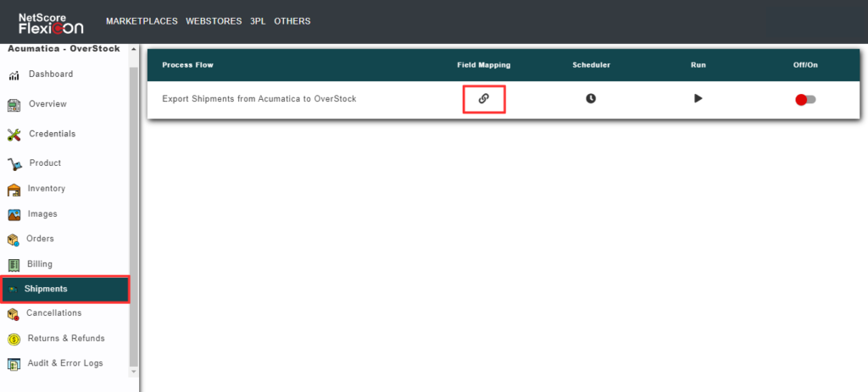Run the Export Shipments process
The height and width of the screenshot is (392, 868).
[698, 98]
